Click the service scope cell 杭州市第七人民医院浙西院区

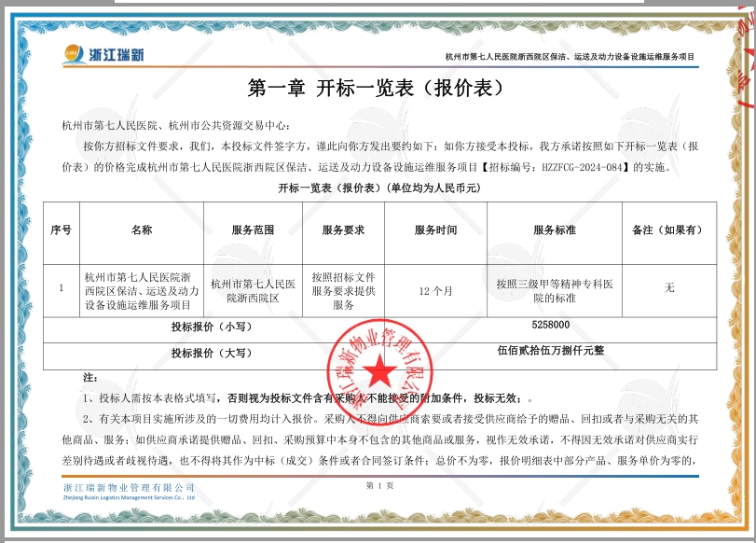pos(254,291)
